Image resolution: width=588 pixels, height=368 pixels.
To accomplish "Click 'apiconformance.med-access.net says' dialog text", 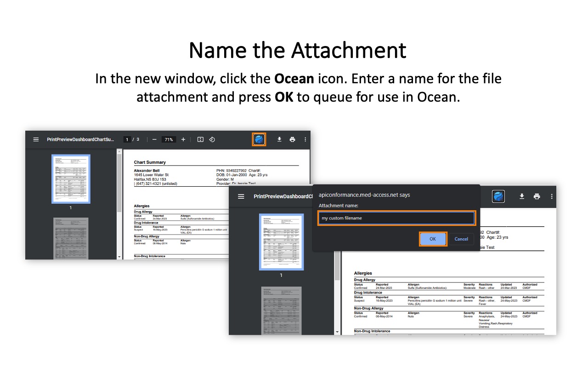I will tap(364, 195).
